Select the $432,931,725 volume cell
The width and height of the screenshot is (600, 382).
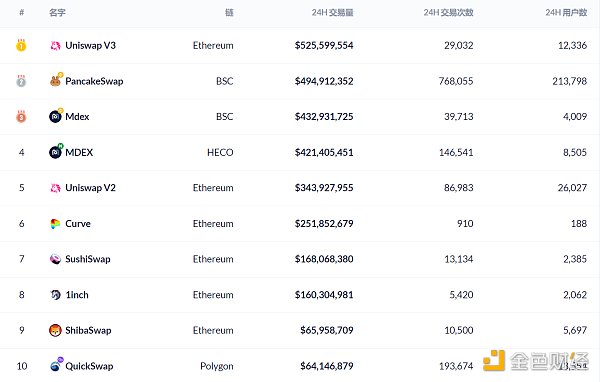pyautogui.click(x=324, y=117)
